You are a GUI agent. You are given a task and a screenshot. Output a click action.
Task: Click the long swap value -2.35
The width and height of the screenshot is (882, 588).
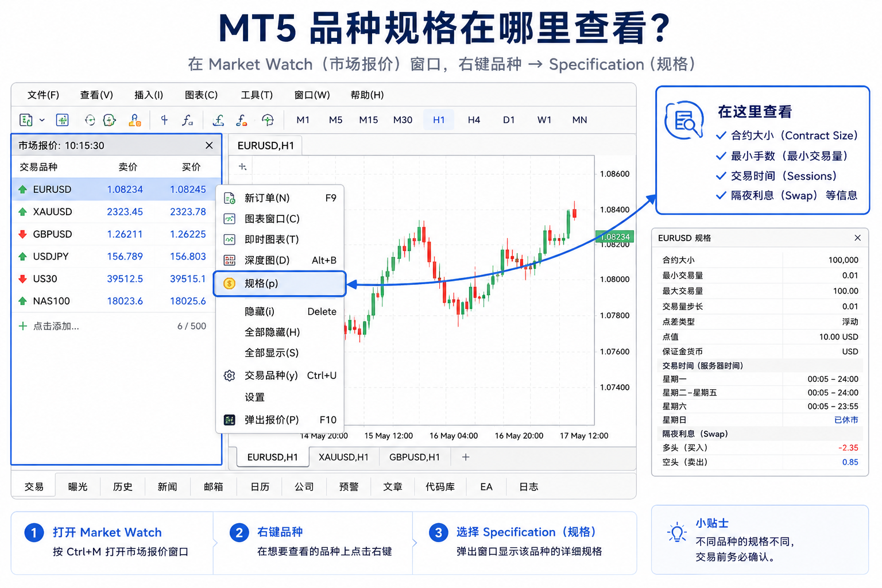click(x=848, y=448)
